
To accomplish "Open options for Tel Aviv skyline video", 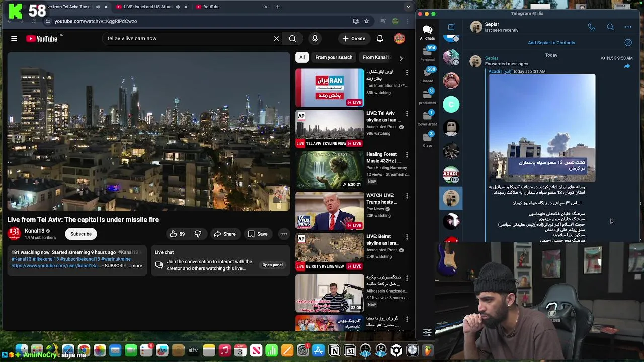I will point(407,114).
